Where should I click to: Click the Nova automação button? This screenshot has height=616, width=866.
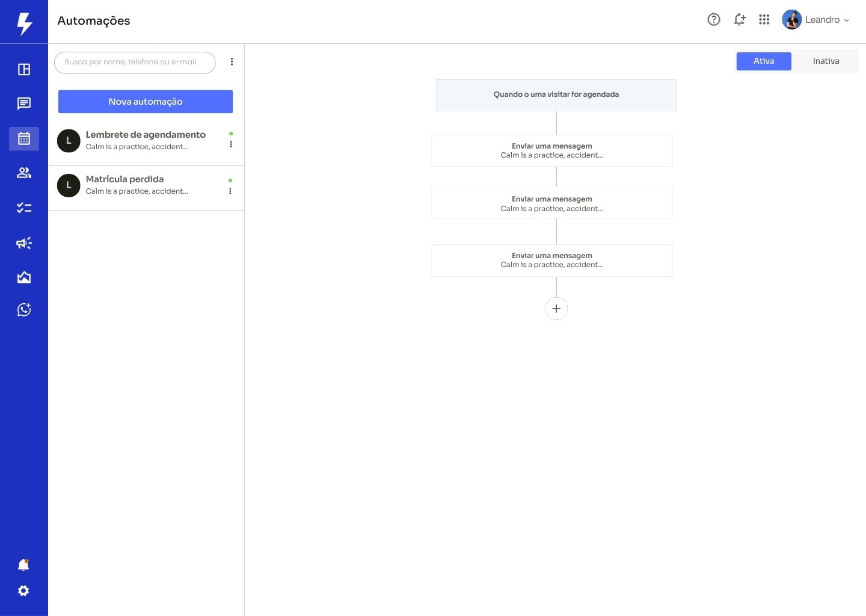click(x=146, y=102)
